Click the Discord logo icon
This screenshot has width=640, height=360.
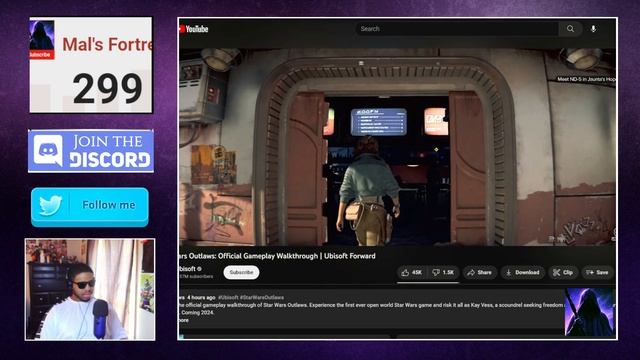48,151
